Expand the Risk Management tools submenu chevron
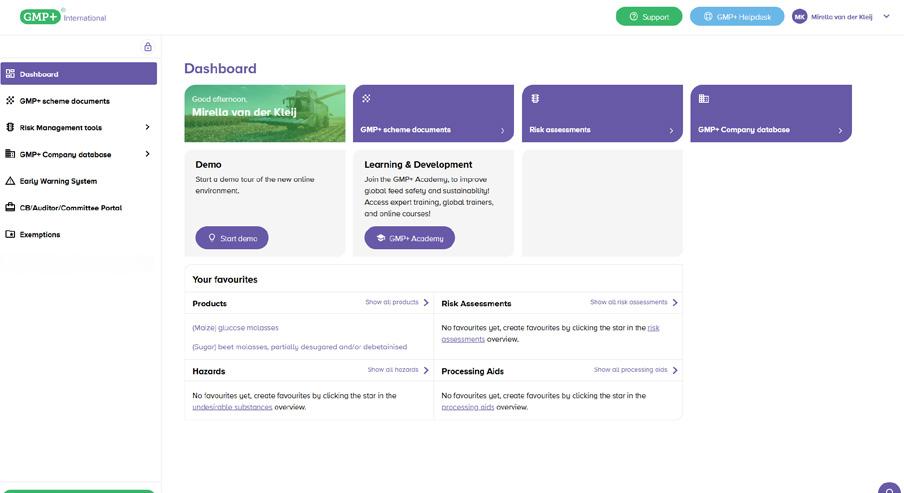 click(147, 127)
